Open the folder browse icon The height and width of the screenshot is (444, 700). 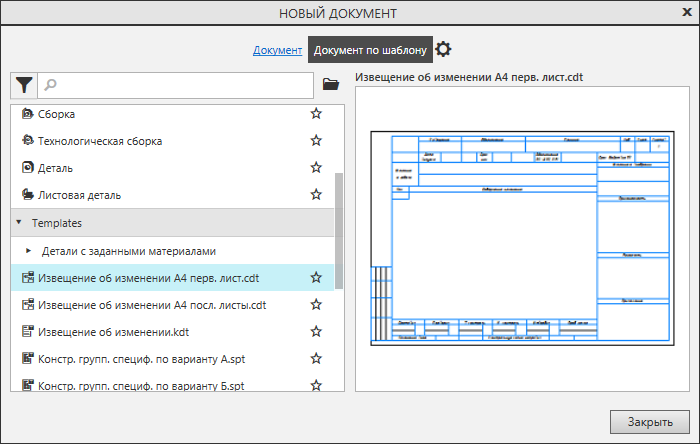(x=331, y=85)
